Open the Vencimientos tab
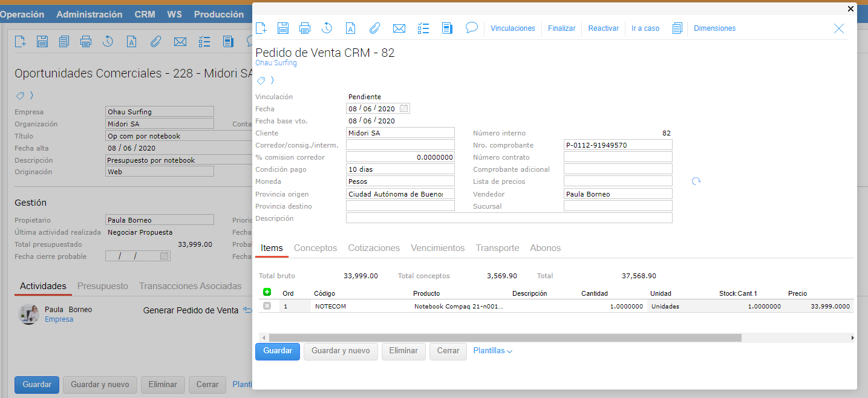Screen dimensions: 868x398 click(x=437, y=248)
